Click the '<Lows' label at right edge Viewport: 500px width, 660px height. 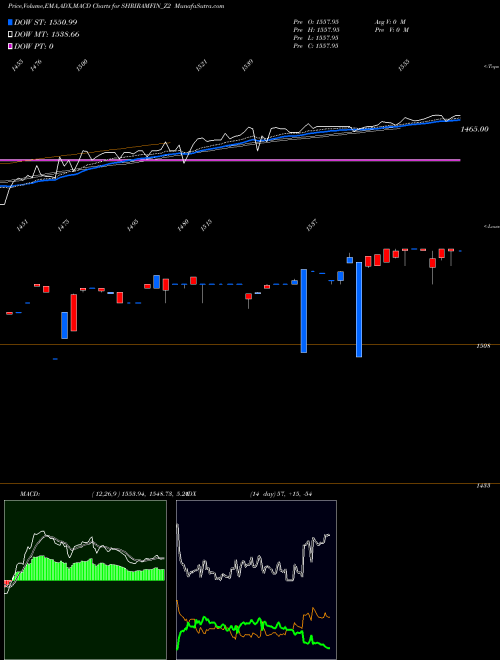pyautogui.click(x=491, y=226)
